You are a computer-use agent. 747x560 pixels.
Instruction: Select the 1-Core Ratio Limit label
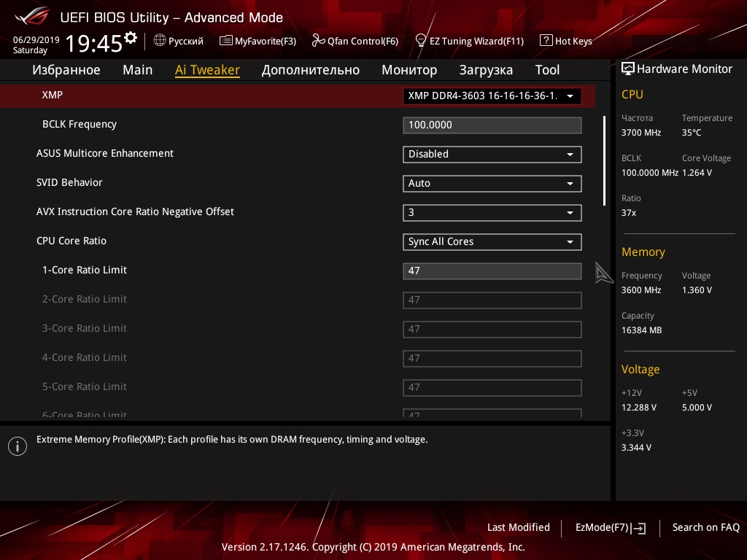(x=85, y=270)
